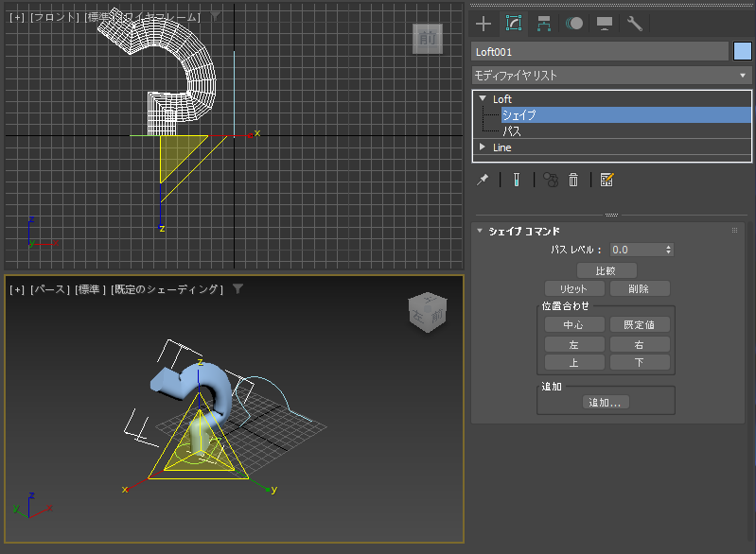Open the Hierarchy command panel tab
Viewport: 756px width, 554px height.
[544, 24]
